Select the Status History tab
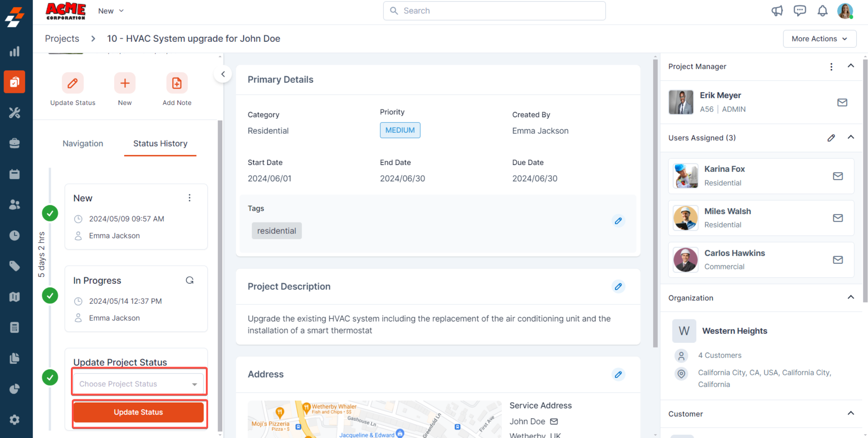The image size is (868, 438). click(160, 144)
